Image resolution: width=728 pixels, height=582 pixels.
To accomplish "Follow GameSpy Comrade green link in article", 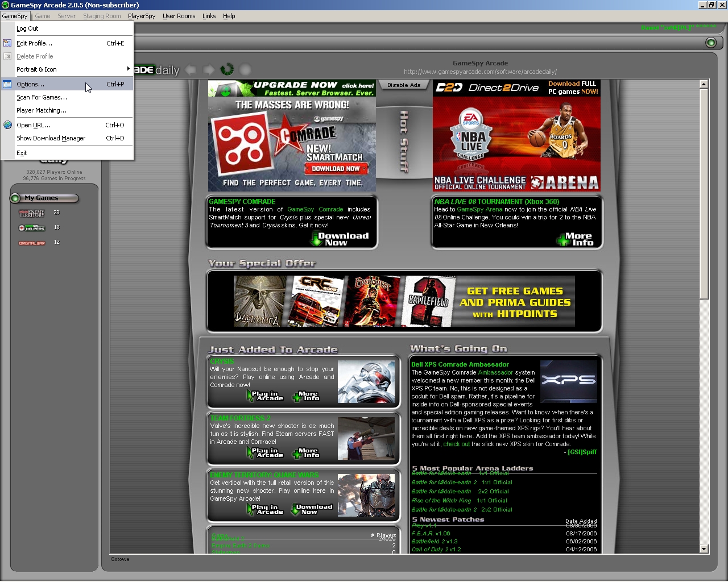I will pos(315,209).
